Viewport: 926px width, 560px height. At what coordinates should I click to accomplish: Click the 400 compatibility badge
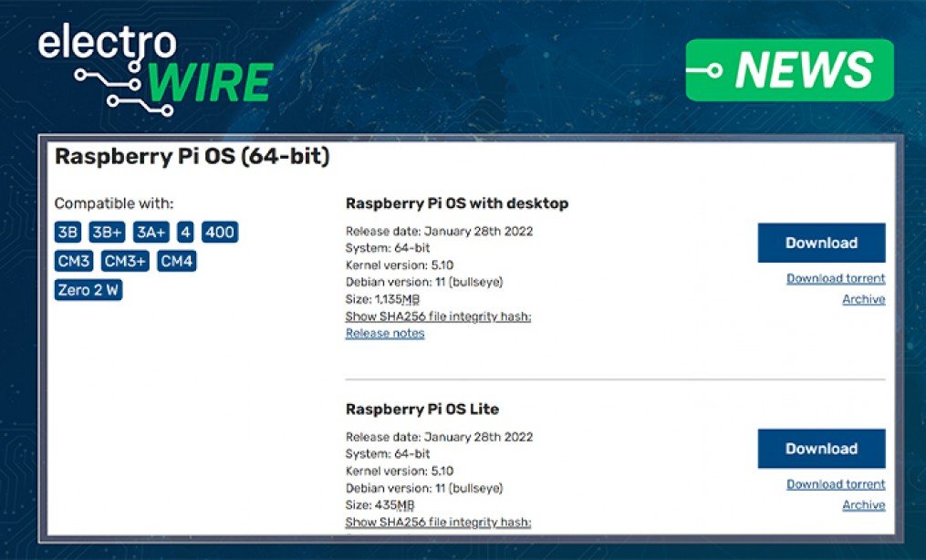(219, 232)
